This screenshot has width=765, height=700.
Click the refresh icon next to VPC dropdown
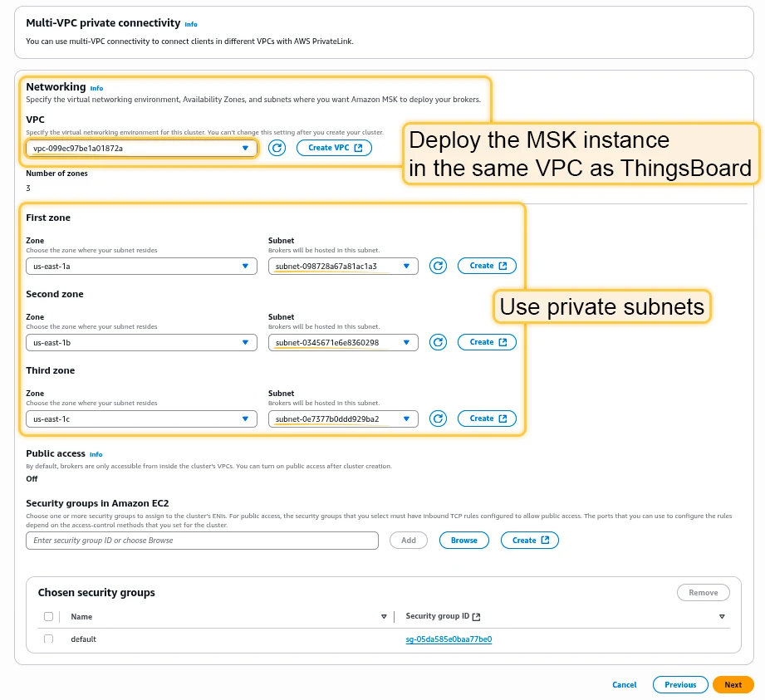point(277,148)
